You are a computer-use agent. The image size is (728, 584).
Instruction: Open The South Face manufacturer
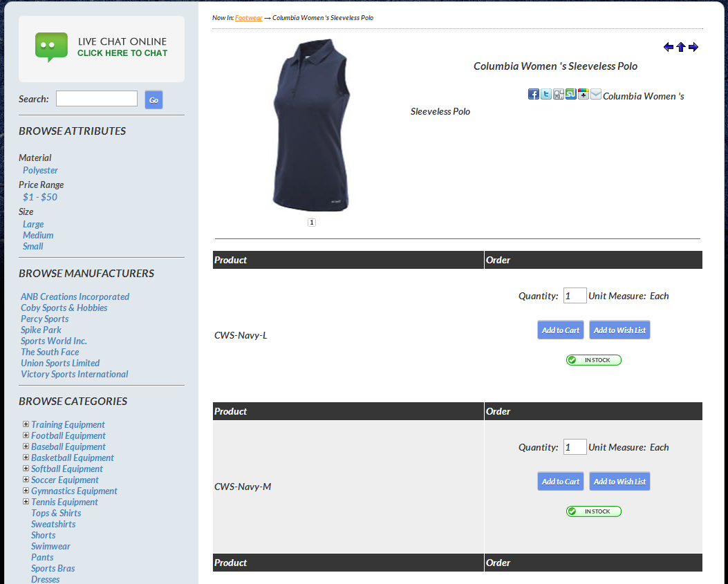click(x=50, y=352)
